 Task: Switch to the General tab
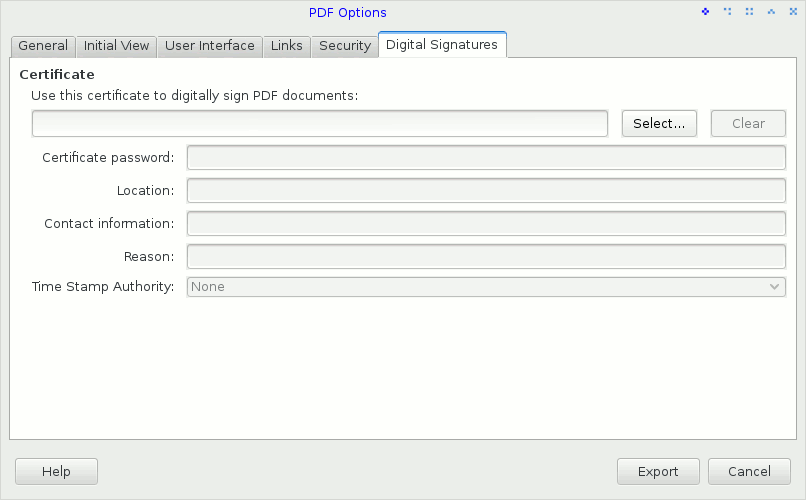(x=43, y=46)
